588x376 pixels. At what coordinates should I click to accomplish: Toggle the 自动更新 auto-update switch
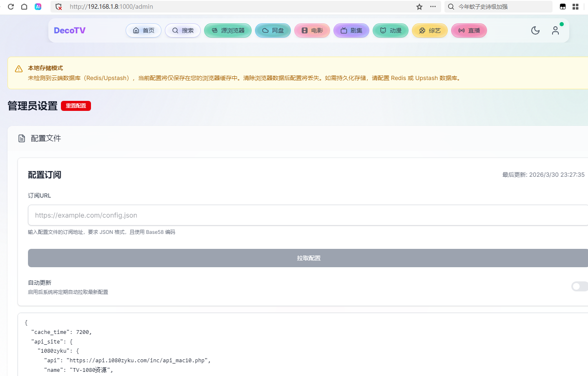[580, 286]
